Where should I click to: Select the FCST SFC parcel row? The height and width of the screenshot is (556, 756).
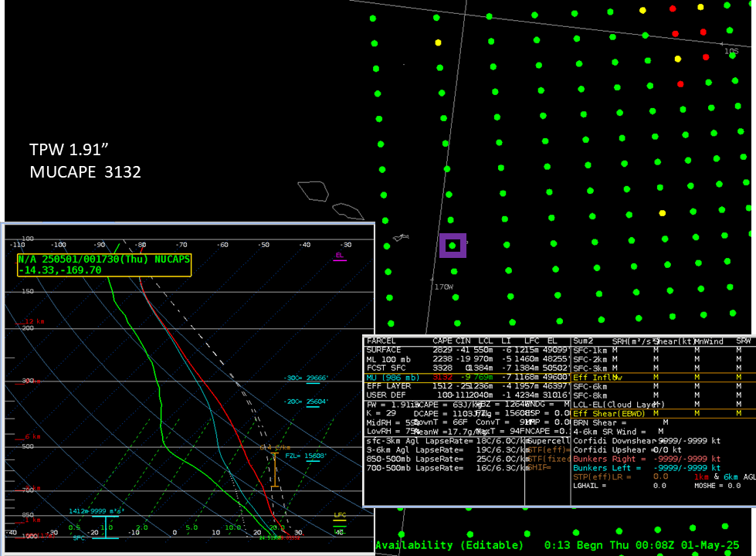click(x=466, y=368)
